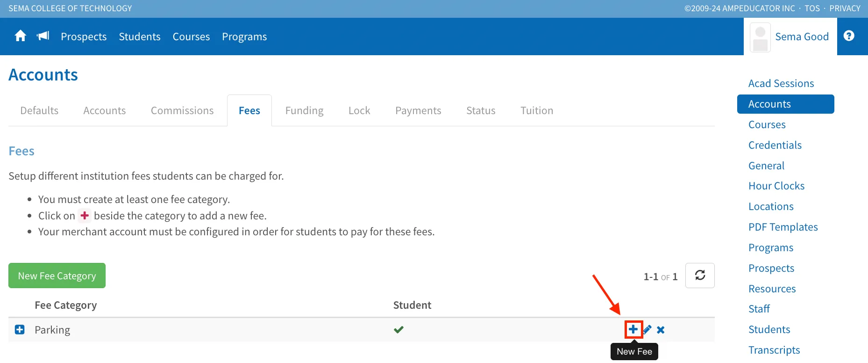Click the Student column header
868x363 pixels.
[x=412, y=305]
